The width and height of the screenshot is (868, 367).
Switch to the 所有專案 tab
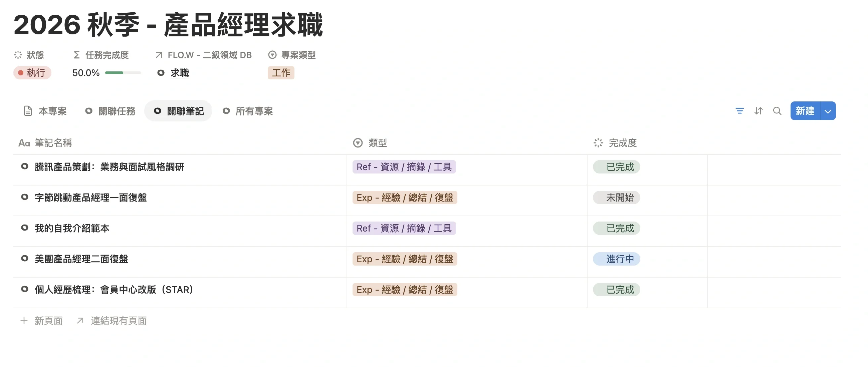coord(248,111)
